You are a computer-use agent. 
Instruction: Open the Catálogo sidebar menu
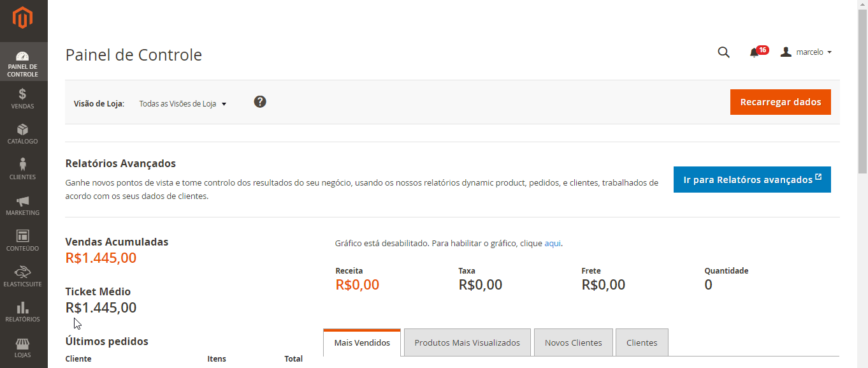click(23, 134)
